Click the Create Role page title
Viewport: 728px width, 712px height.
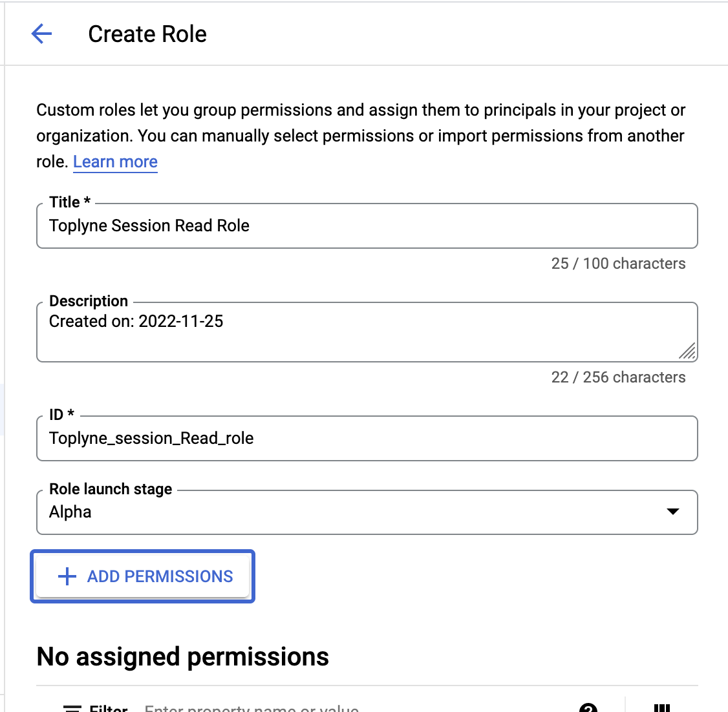(x=147, y=34)
